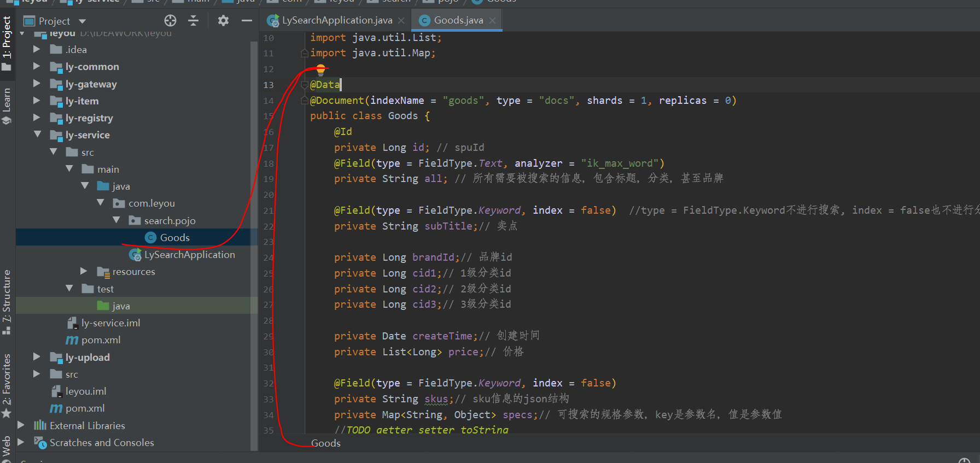Collapse the com.leyou package arrow
Image resolution: width=980 pixels, height=463 pixels.
point(101,203)
